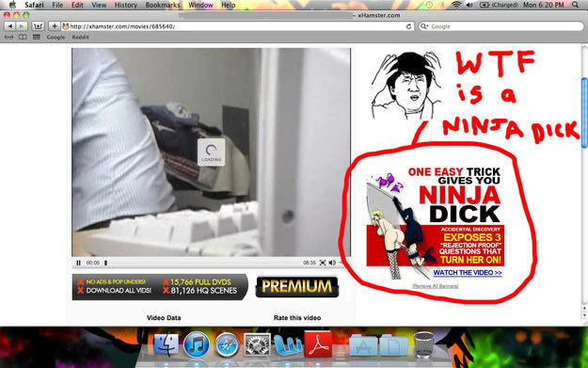The width and height of the screenshot is (588, 368).
Task: Click the No Ads & Pop Unders banner
Action: 159,287
